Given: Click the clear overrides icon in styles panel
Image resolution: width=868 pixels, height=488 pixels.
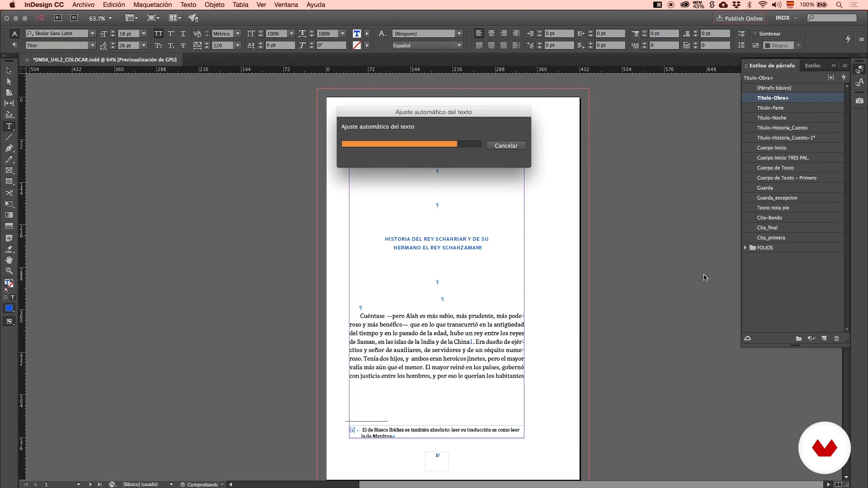Looking at the screenshot, I should point(811,338).
